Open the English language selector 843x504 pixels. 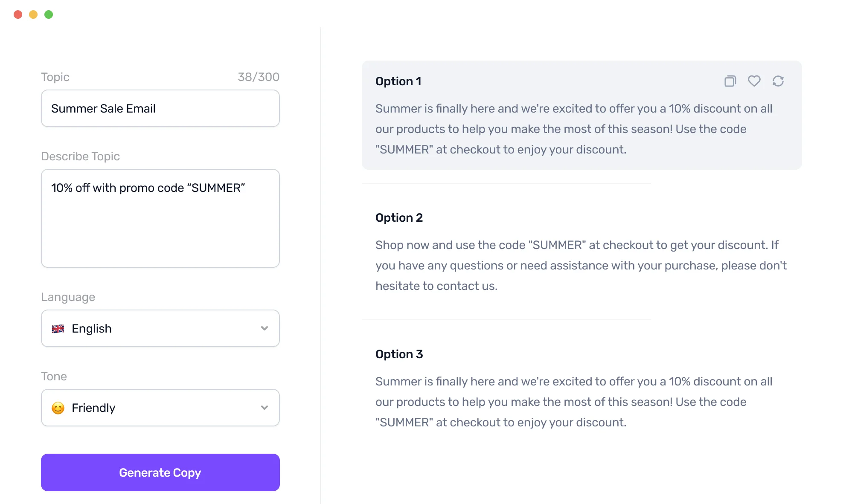[160, 328]
